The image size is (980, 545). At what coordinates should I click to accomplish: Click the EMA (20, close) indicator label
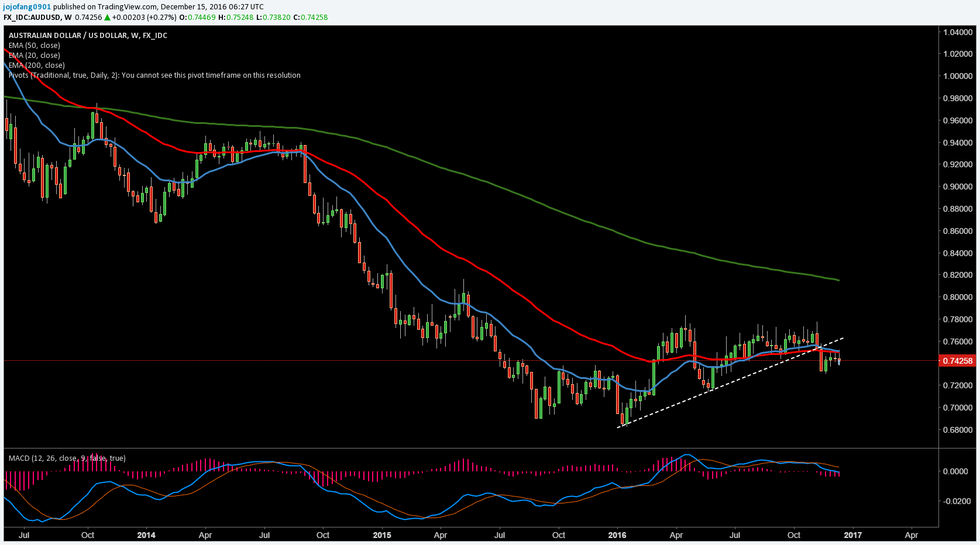pos(35,55)
